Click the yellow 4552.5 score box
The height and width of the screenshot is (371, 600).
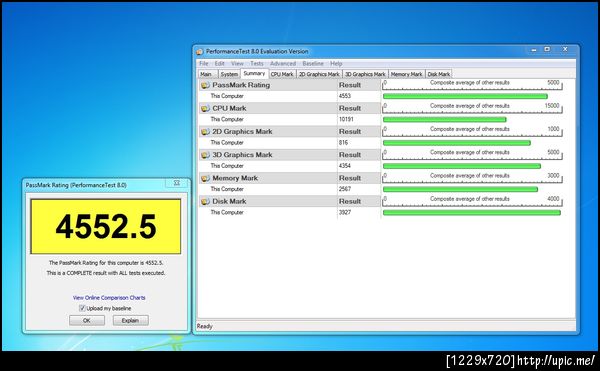pos(106,226)
